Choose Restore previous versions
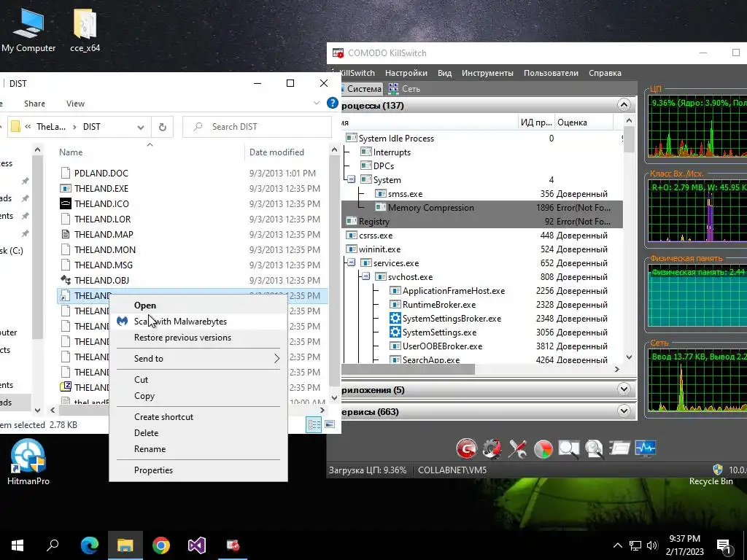The height and width of the screenshot is (560, 747). tap(198, 338)
